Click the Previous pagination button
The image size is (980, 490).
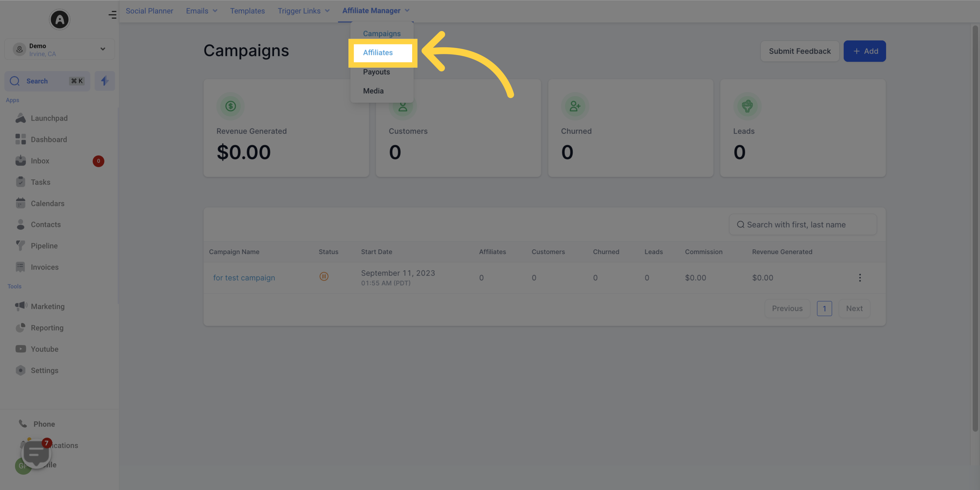click(x=787, y=309)
